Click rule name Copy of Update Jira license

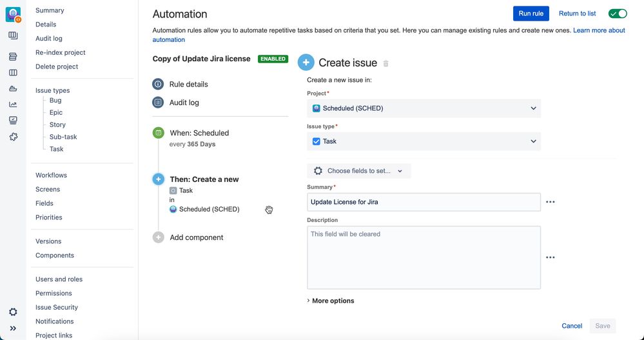click(x=201, y=59)
